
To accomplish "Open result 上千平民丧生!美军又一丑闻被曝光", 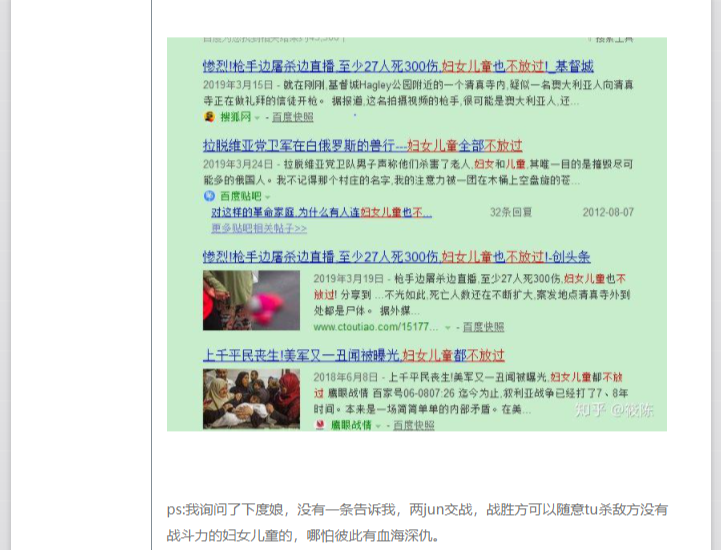I will [x=354, y=355].
